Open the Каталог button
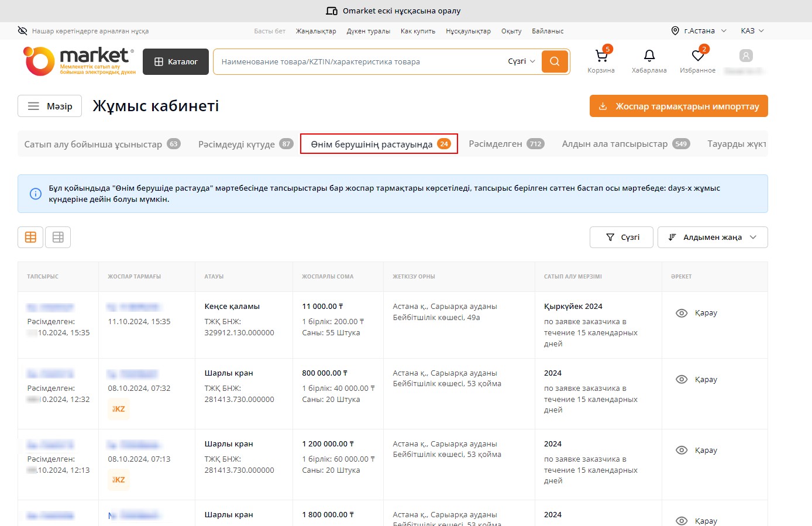The image size is (812, 526). [176, 61]
